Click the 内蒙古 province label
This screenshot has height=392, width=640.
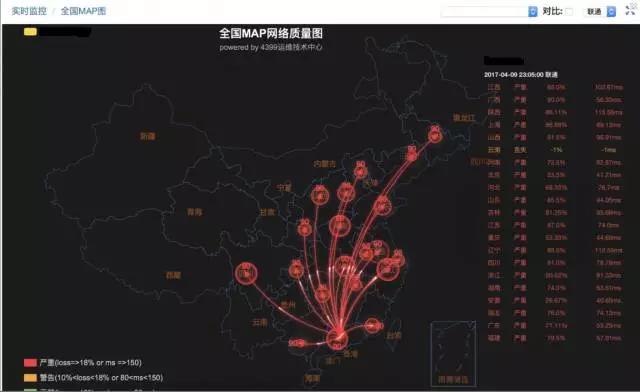pyautogui.click(x=324, y=164)
